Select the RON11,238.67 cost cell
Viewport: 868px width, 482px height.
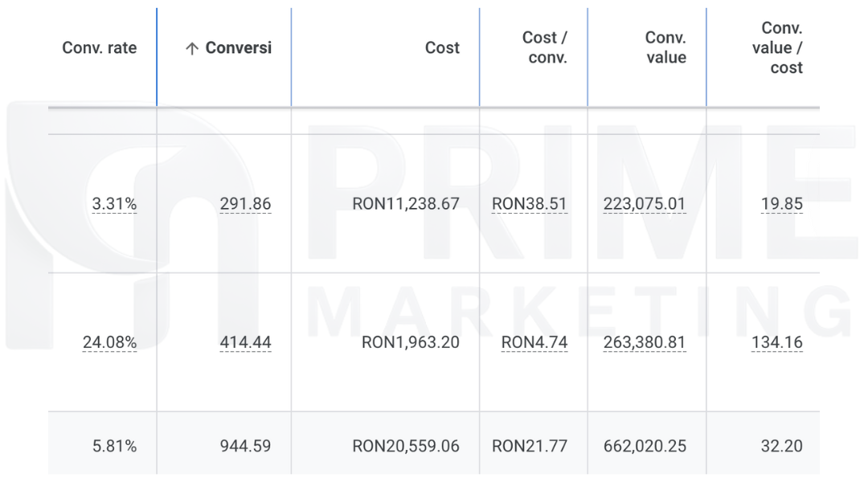[406, 204]
